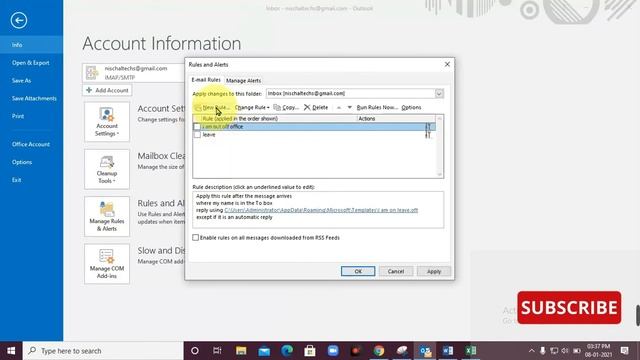Check the 'leave' rule checkbox

pyautogui.click(x=197, y=135)
